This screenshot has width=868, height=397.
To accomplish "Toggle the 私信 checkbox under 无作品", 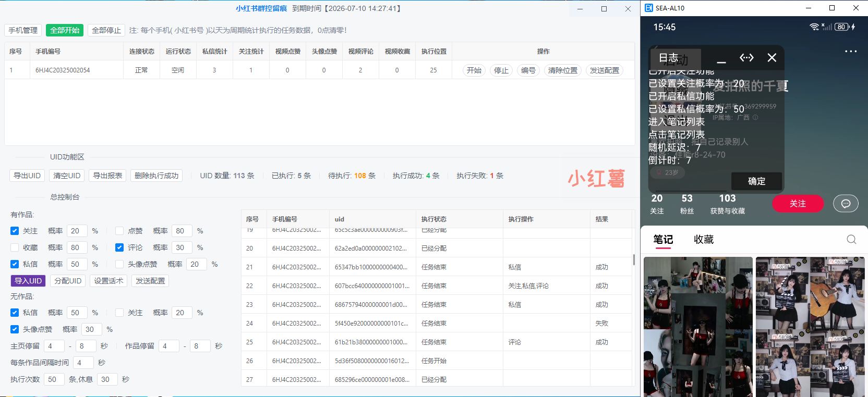I will click(15, 313).
